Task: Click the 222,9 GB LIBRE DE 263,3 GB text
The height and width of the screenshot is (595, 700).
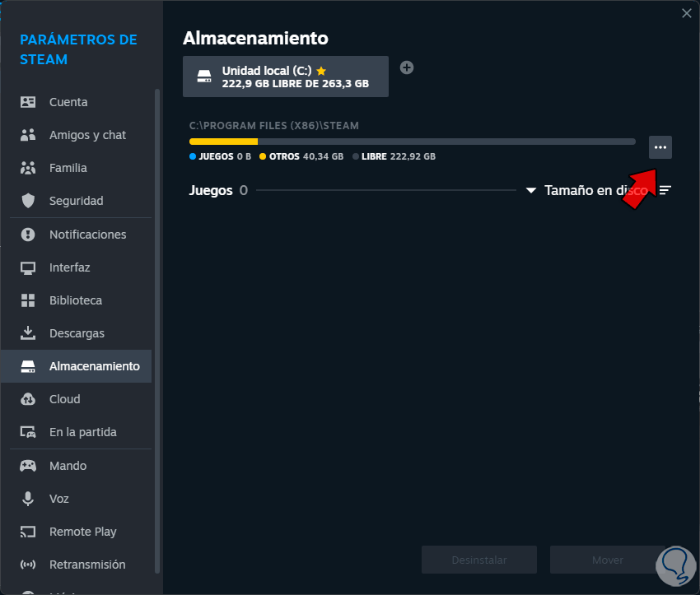Action: click(296, 83)
